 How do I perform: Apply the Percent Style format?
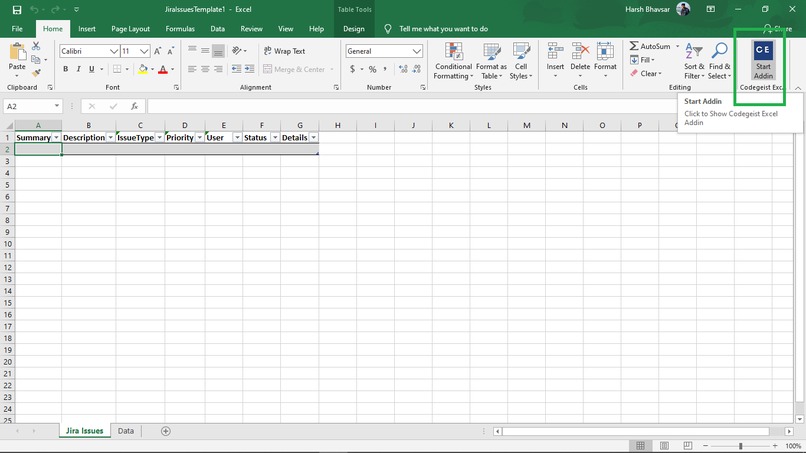pos(372,69)
